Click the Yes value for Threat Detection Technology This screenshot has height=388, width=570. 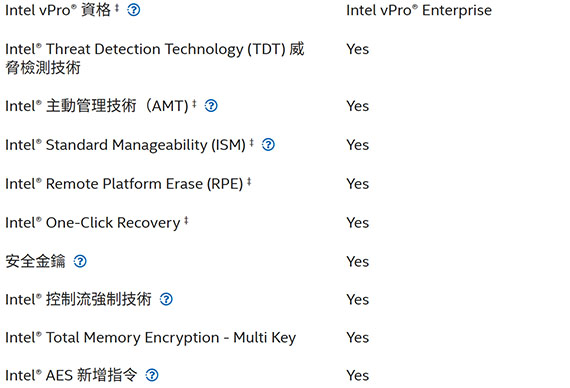coord(358,49)
